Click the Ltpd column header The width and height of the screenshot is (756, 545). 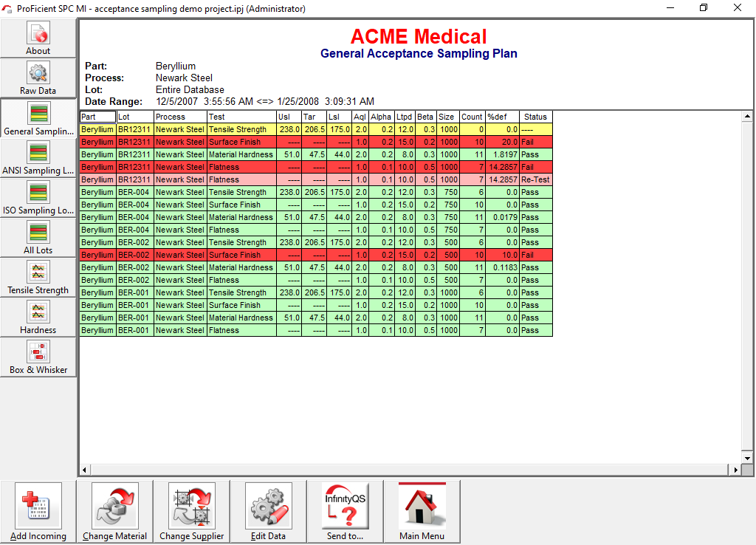(405, 117)
